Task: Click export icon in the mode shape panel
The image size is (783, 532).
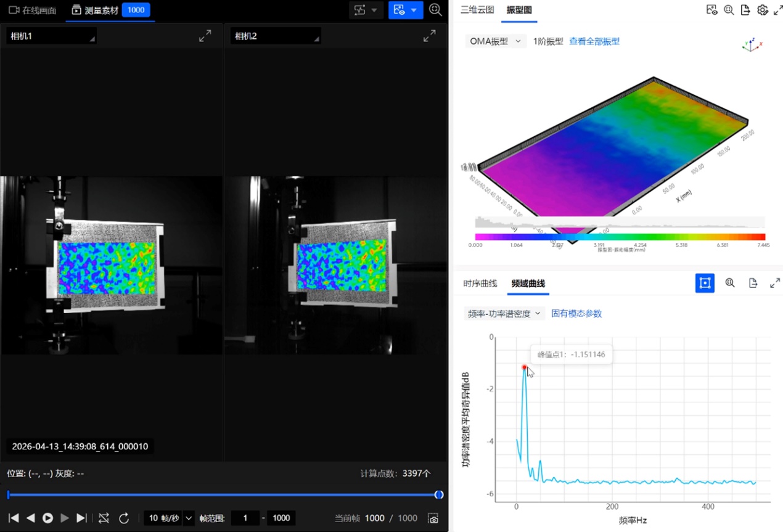Action: click(x=745, y=10)
